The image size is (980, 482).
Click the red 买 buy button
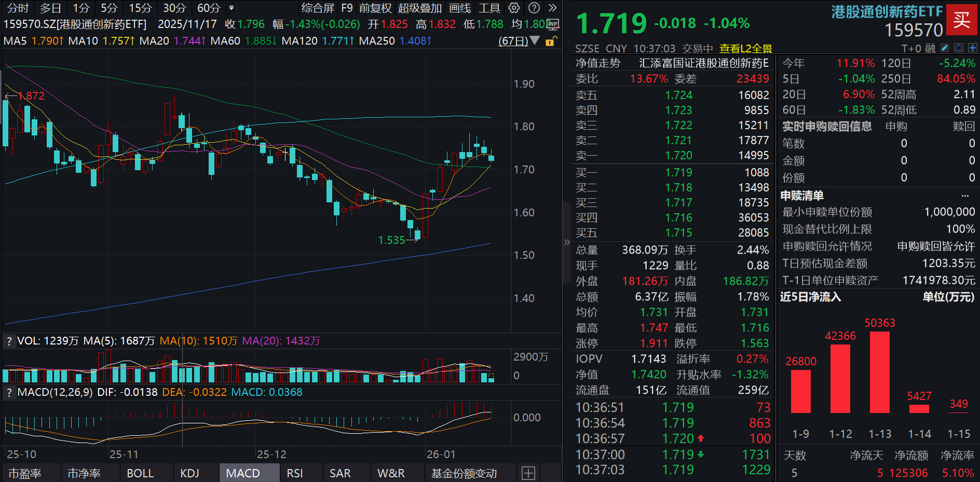962,21
